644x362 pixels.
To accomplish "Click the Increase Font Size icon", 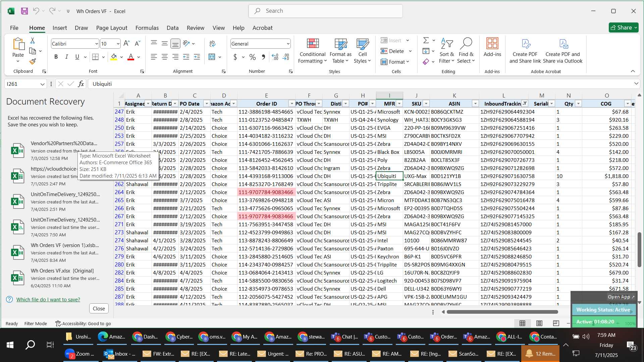I will (126, 44).
